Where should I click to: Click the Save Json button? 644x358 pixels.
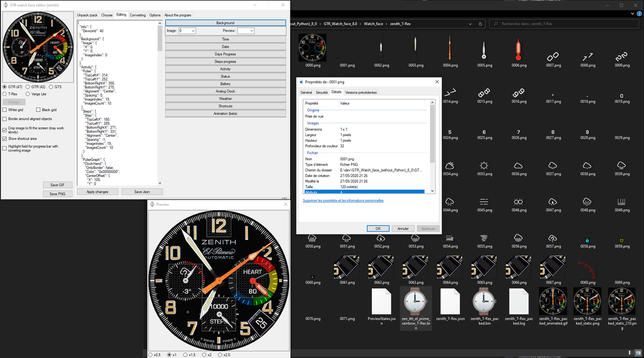click(142, 192)
